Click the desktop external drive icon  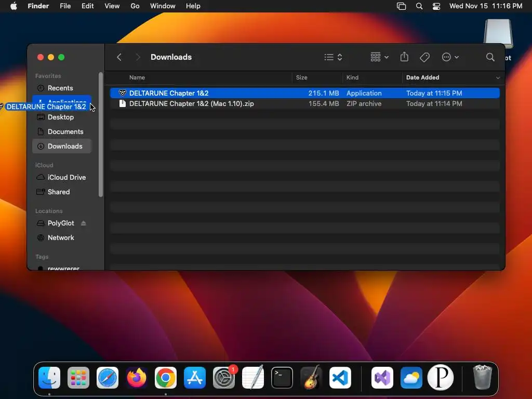[498, 34]
